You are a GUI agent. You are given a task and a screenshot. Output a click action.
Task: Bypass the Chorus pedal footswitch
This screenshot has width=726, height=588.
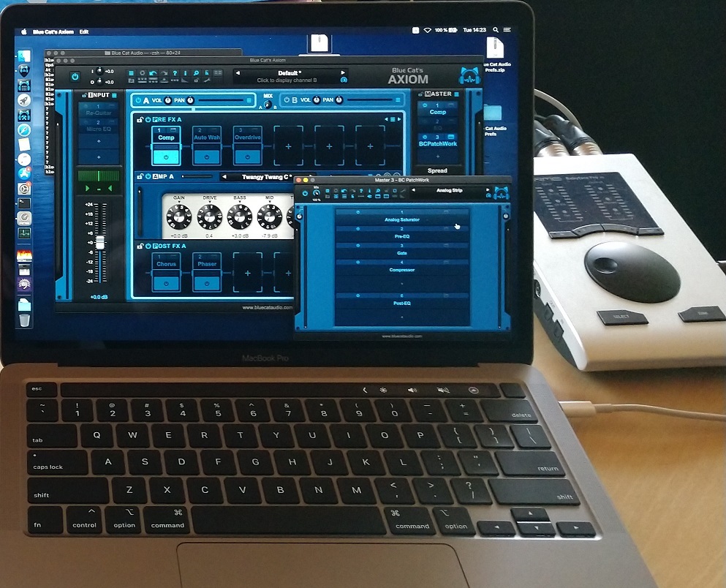(166, 283)
